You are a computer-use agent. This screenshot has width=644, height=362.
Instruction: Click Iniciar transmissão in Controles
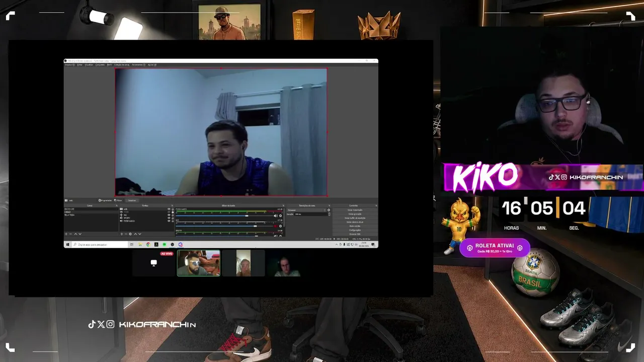point(355,210)
